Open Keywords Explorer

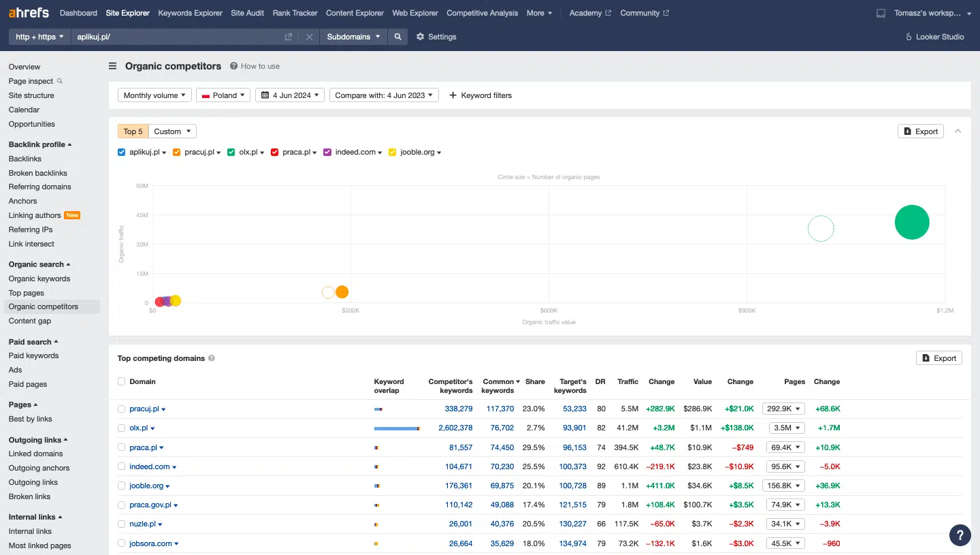pos(190,13)
